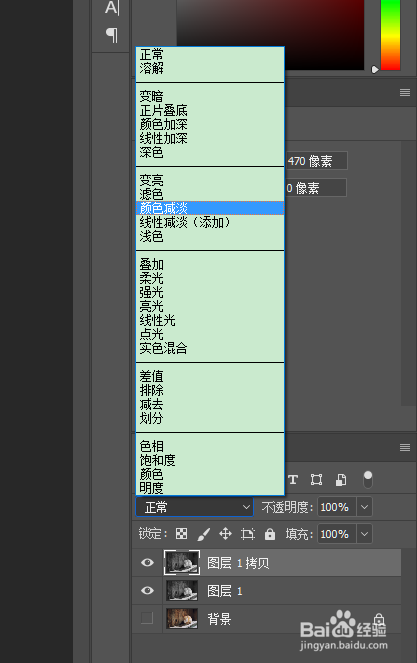Viewport: 417px width, 663px height.
Task: Select 图层 1 layer thumbnail
Action: [x=182, y=590]
